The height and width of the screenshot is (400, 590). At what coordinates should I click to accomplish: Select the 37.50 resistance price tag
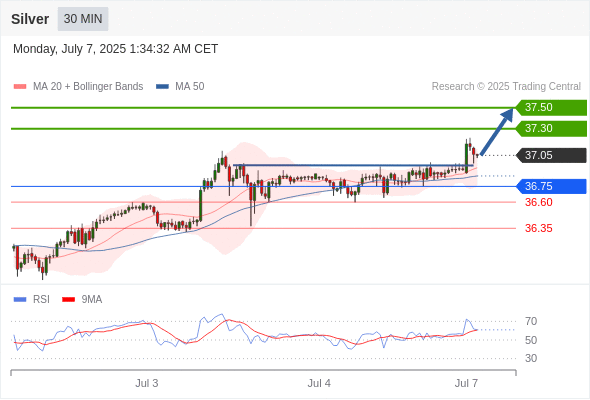click(x=551, y=107)
